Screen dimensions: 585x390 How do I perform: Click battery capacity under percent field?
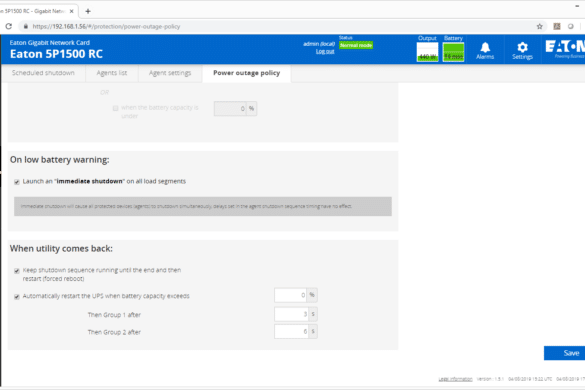tap(230, 109)
